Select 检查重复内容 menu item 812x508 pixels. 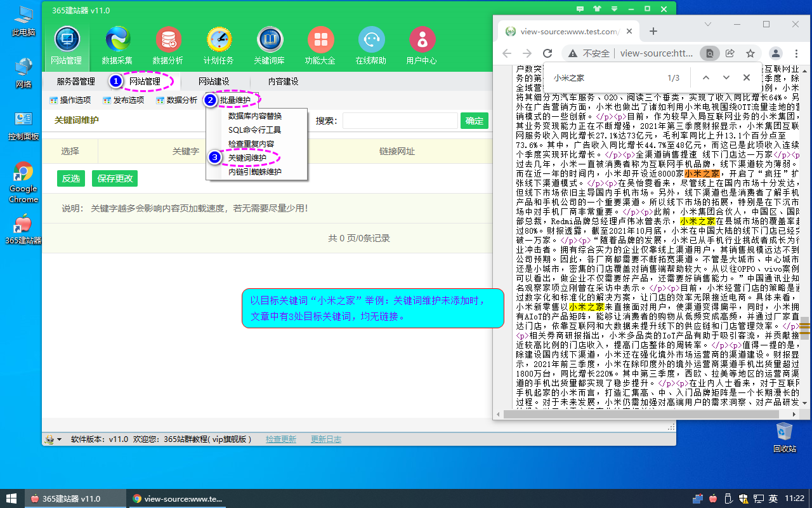(255, 144)
